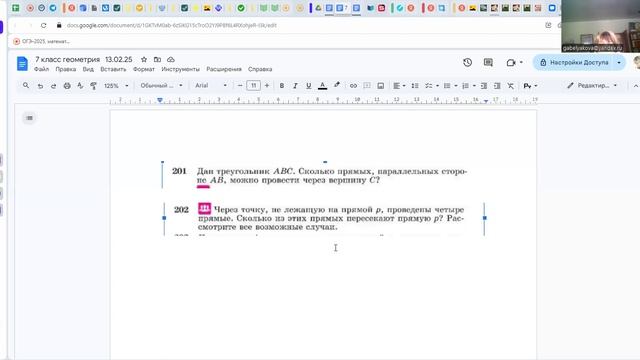This screenshot has width=640, height=360.
Task: Run spelling and grammar check
Action: (80, 86)
